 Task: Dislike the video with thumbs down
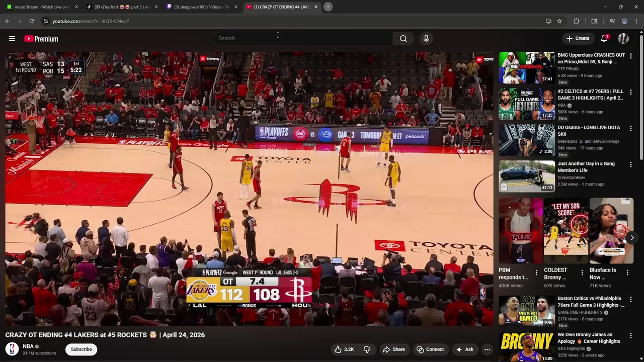pos(367,349)
